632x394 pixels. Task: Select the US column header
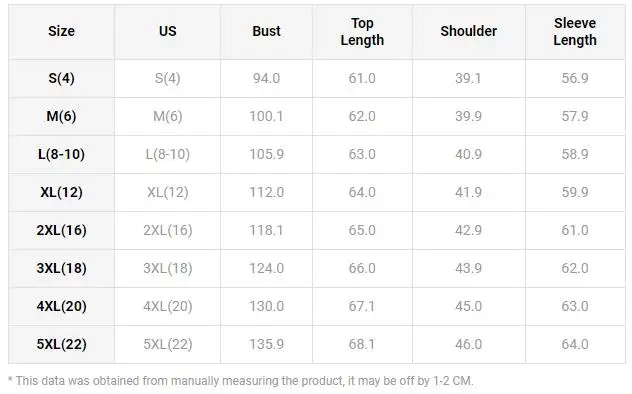[167, 31]
